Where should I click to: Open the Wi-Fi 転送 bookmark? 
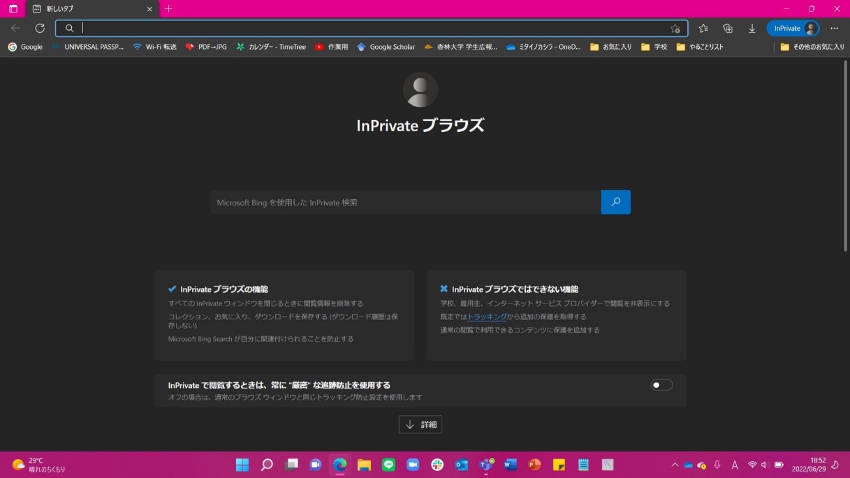point(154,47)
